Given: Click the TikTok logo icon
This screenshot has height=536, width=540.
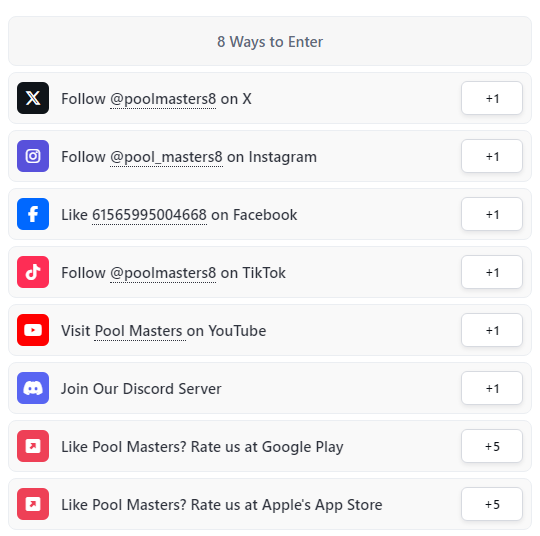Looking at the screenshot, I should pos(33,272).
